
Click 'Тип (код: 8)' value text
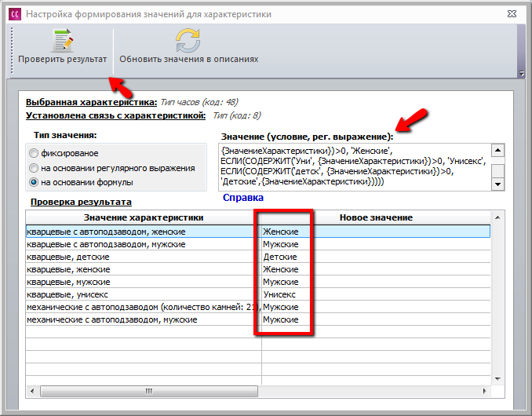point(237,115)
